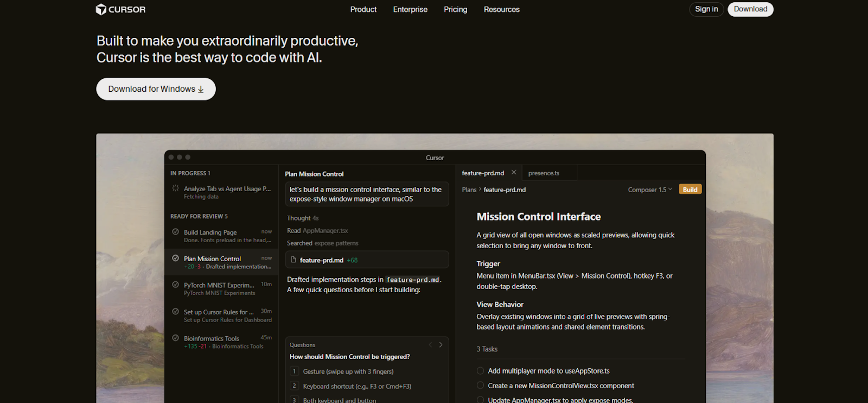Open the Enterprise page
The width and height of the screenshot is (868, 403).
point(410,9)
